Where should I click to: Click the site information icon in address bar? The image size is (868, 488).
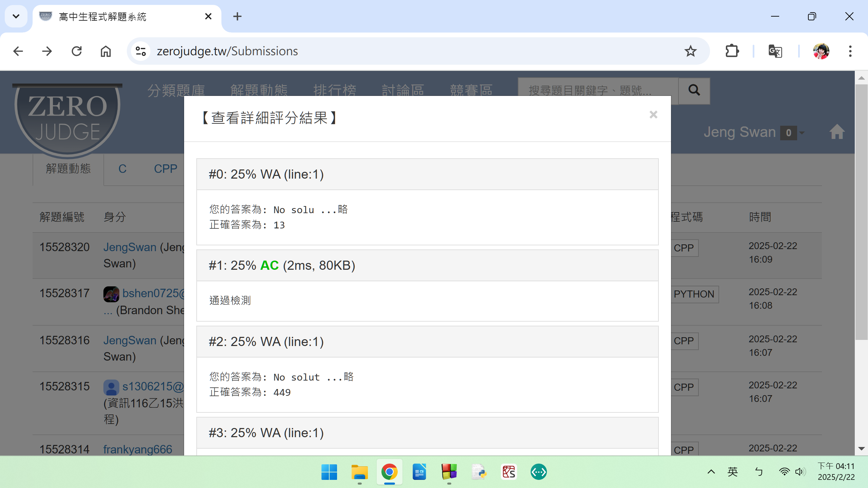[140, 51]
